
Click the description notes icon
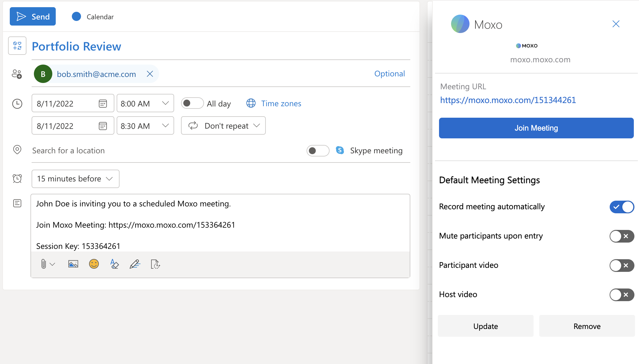(17, 204)
